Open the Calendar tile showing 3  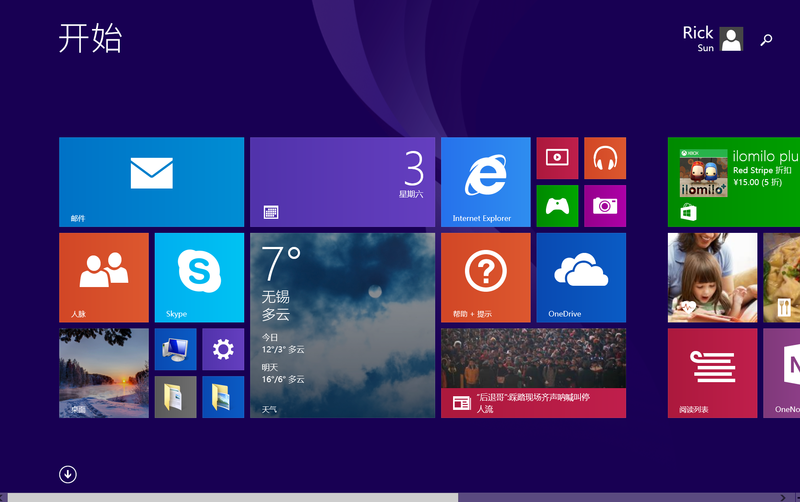(x=342, y=181)
